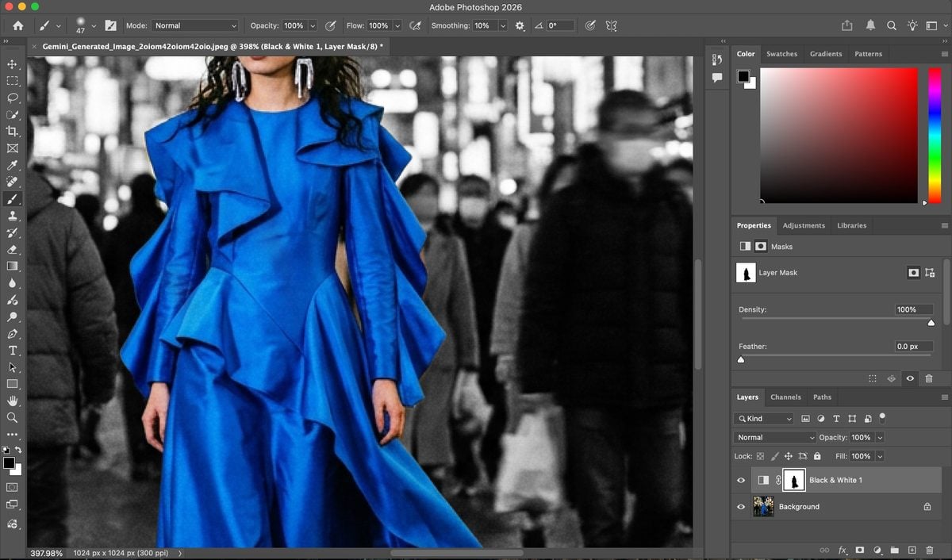This screenshot has width=952, height=560.
Task: Open the layer Opacity dropdown arrow
Action: click(880, 437)
